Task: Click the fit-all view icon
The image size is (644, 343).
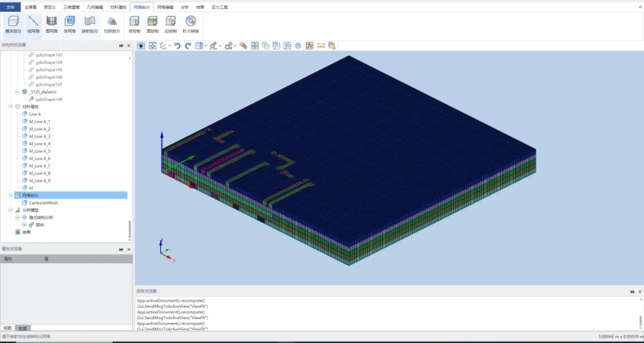Action: pyautogui.click(x=152, y=46)
